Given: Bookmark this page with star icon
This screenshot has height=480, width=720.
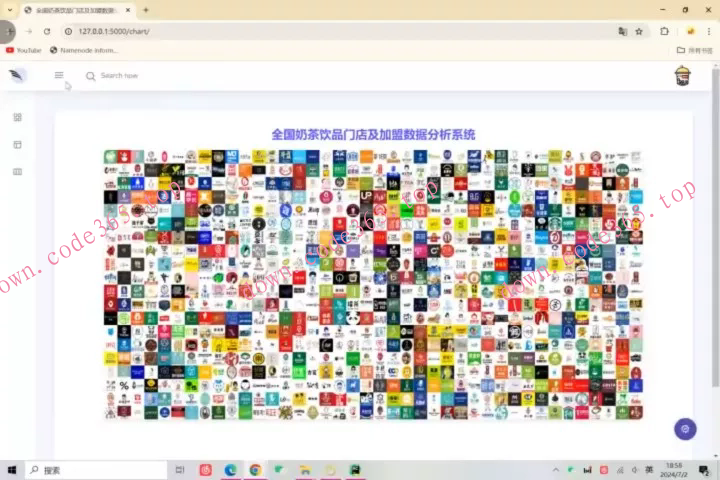Looking at the screenshot, I should pyautogui.click(x=639, y=31).
